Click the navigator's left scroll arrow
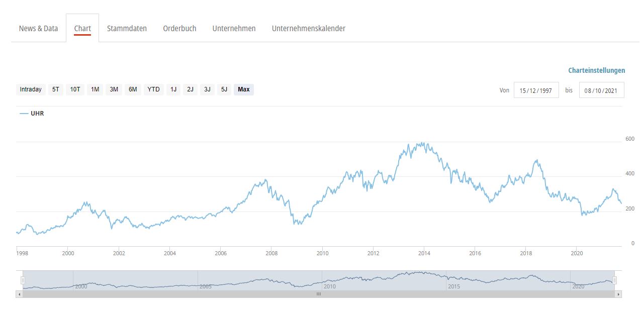 (19, 294)
